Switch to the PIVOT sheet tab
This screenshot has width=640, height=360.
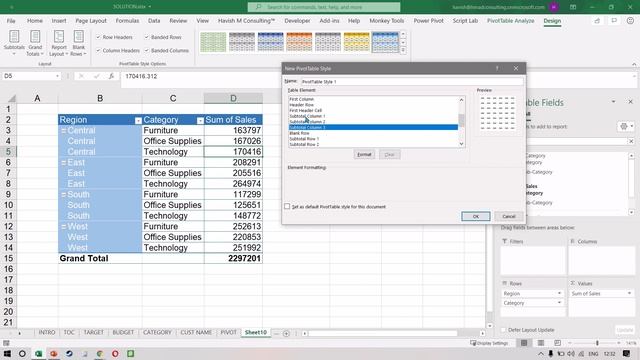tap(229, 333)
